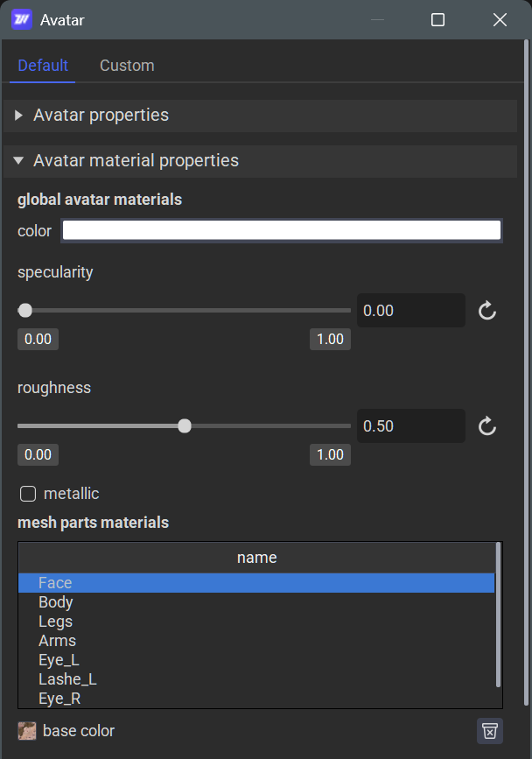Click the specularity slider handle

click(24, 310)
